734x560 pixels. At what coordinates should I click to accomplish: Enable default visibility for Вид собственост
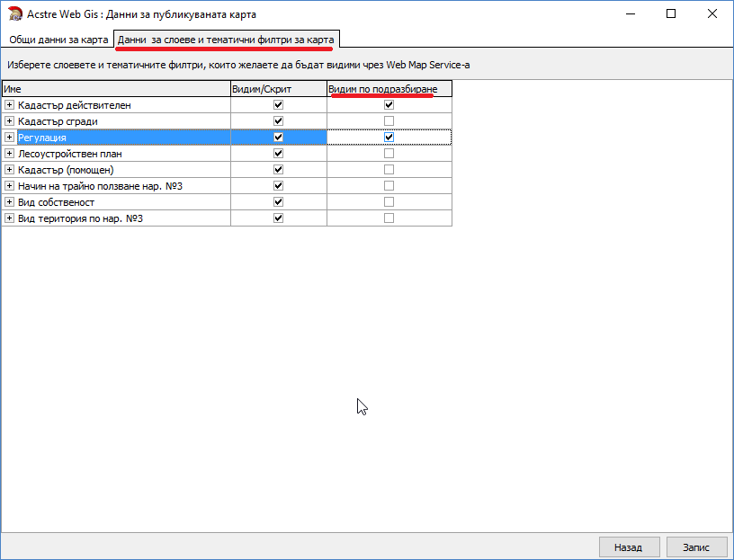(x=389, y=202)
